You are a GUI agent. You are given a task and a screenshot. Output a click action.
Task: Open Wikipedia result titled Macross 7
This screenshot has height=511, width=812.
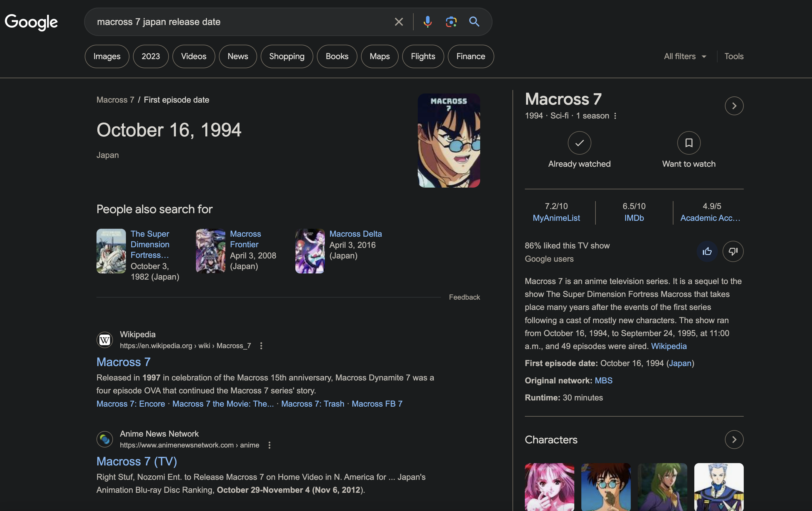(x=124, y=362)
